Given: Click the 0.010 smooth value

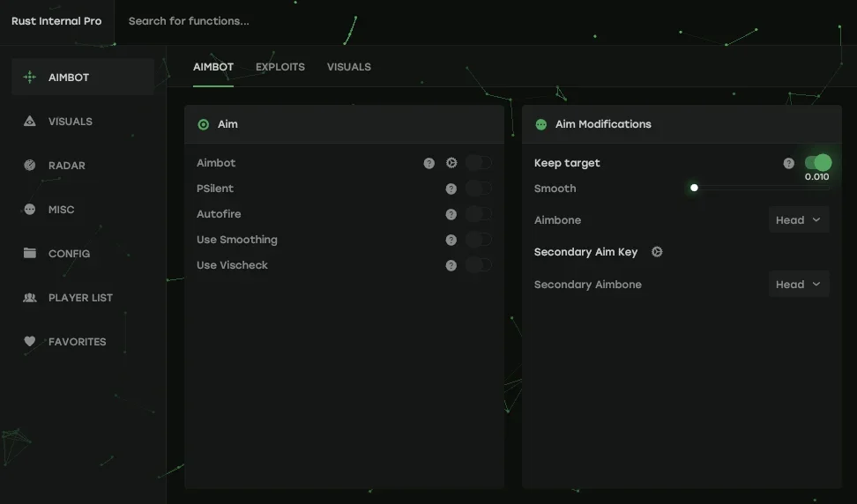Looking at the screenshot, I should [x=816, y=177].
